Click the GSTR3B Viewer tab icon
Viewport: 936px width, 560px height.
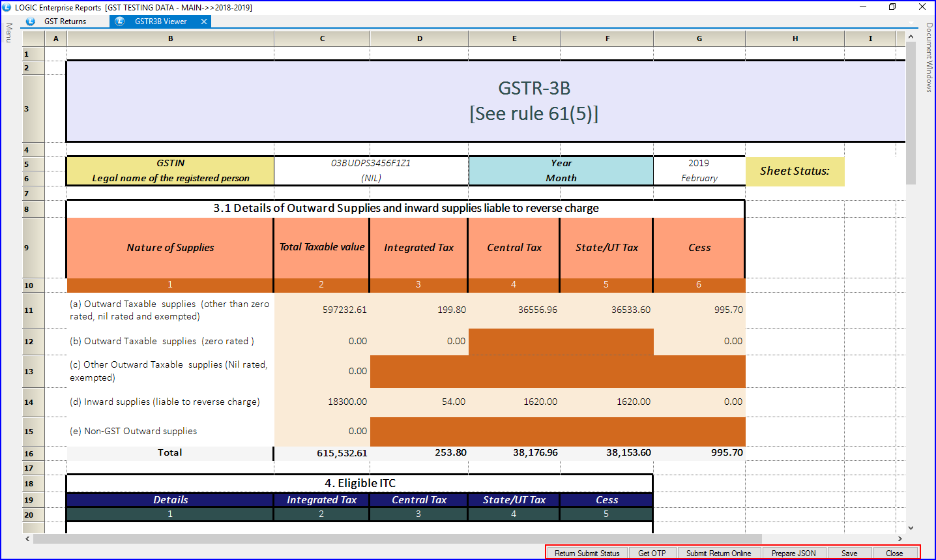[x=119, y=22]
